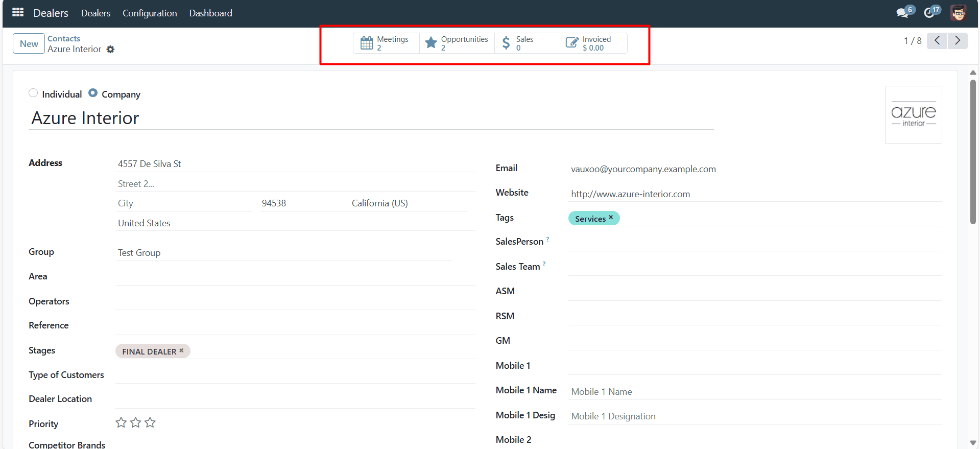The height and width of the screenshot is (449, 980).
Task: Click the scrollbar up arrow
Action: [973, 73]
